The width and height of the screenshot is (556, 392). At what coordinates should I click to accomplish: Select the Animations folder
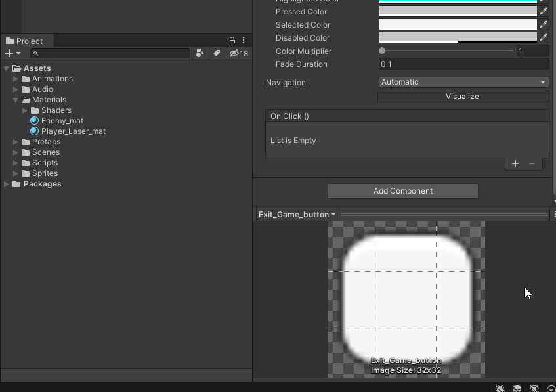53,79
